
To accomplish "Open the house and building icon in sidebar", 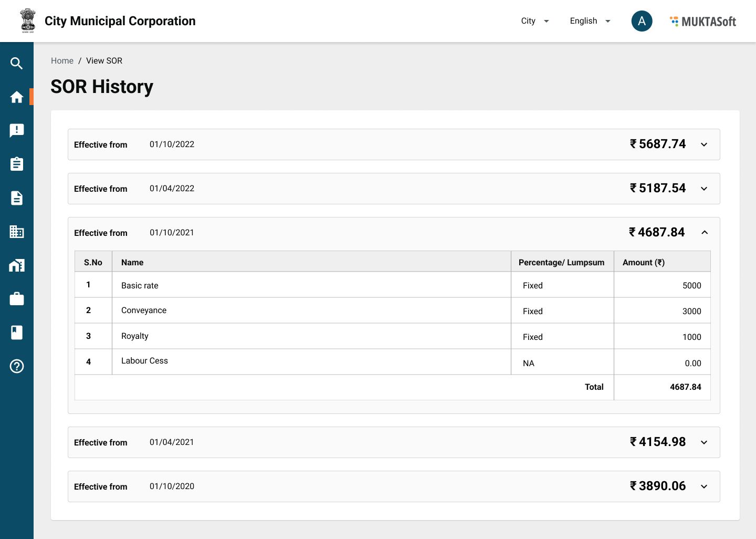I will [x=16, y=265].
